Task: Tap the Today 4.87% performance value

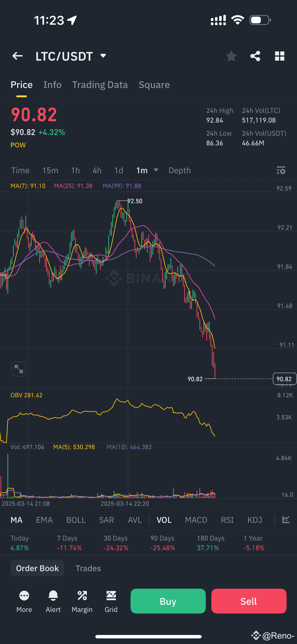Action: pyautogui.click(x=20, y=548)
